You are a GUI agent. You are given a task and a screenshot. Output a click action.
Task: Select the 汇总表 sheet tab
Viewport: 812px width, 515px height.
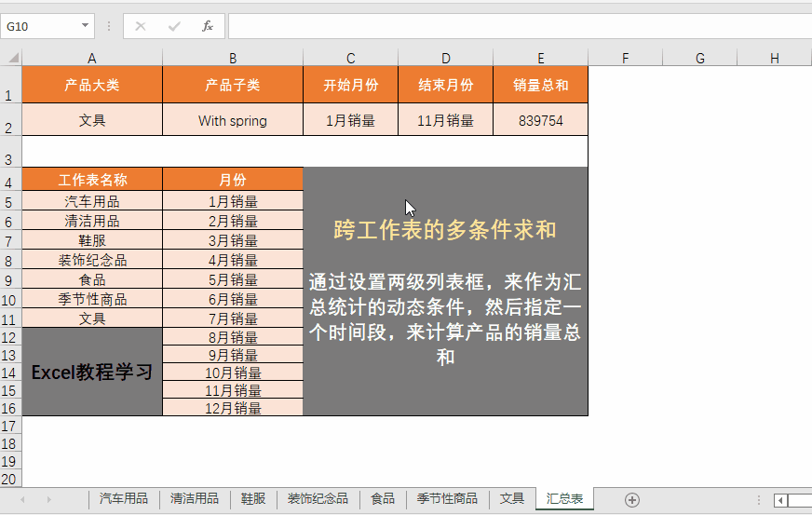(564, 498)
